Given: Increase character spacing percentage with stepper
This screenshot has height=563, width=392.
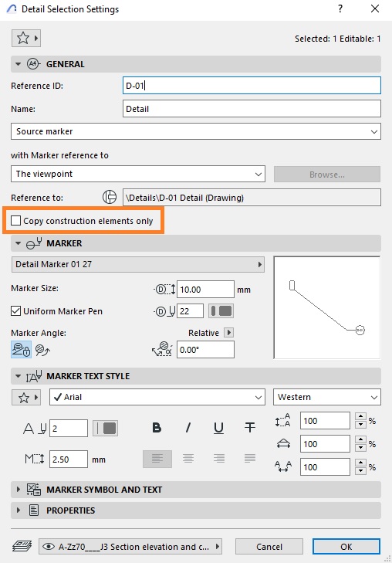Looking at the screenshot, I should [x=361, y=463].
